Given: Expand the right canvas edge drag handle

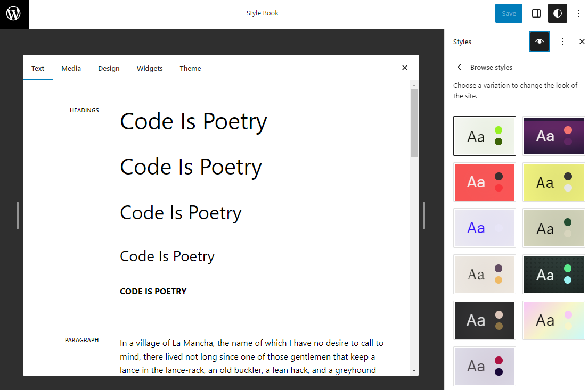Looking at the screenshot, I should [x=423, y=215].
